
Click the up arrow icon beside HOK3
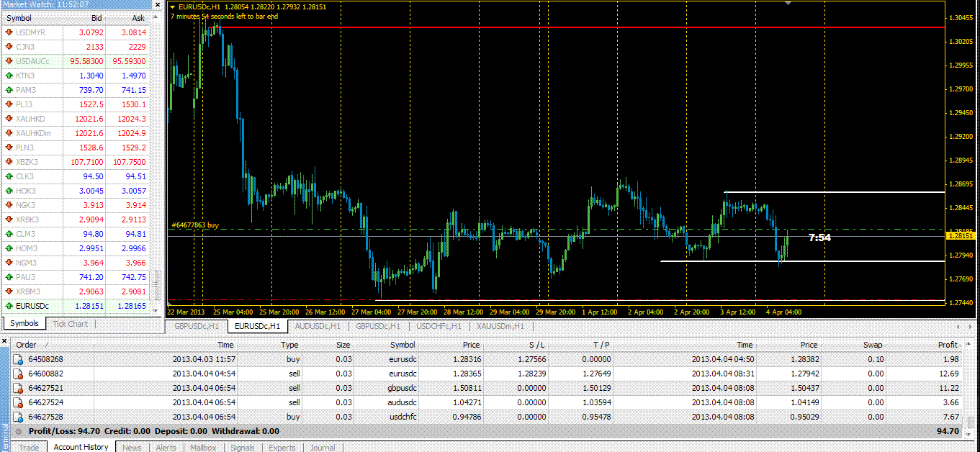point(9,191)
